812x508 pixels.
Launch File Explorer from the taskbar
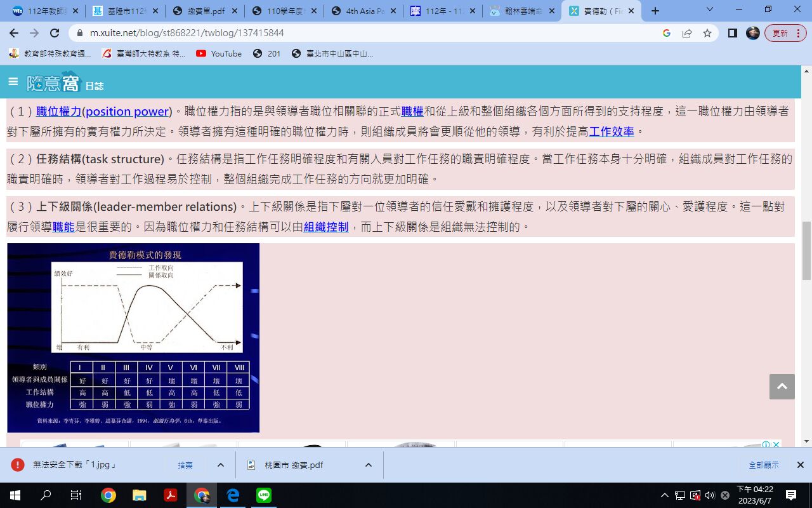pos(139,495)
